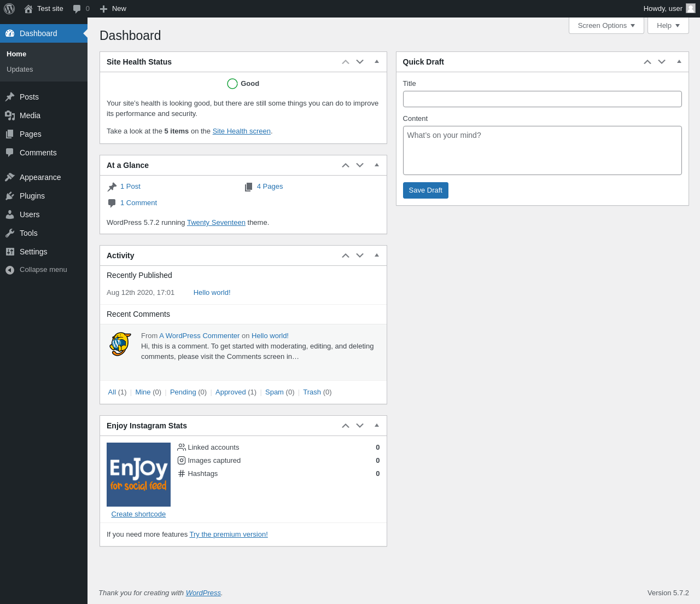Click the Pages icon in sidebar
The image size is (700, 604).
pos(10,134)
